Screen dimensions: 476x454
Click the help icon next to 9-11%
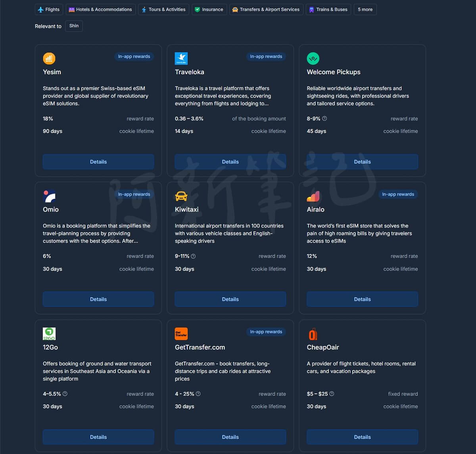[x=193, y=256]
